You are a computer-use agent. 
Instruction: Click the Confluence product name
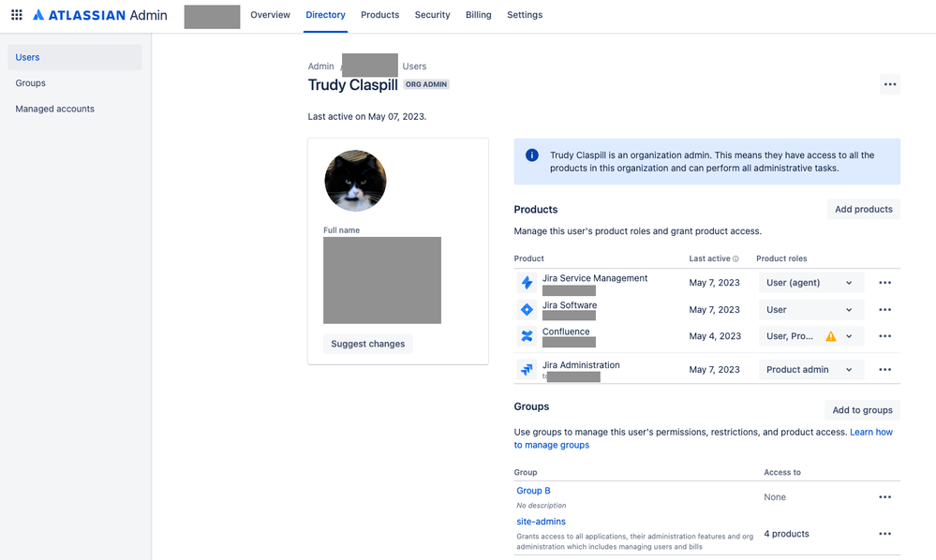566,332
